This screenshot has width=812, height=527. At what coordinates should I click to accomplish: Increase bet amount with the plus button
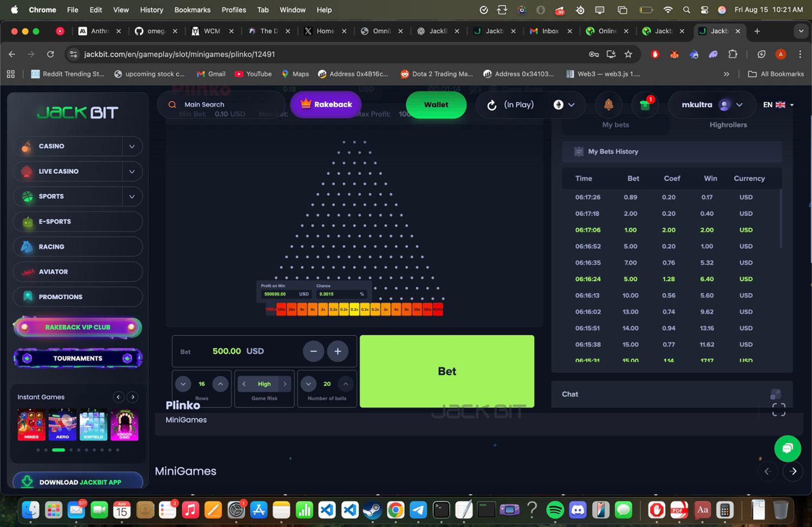[337, 351]
